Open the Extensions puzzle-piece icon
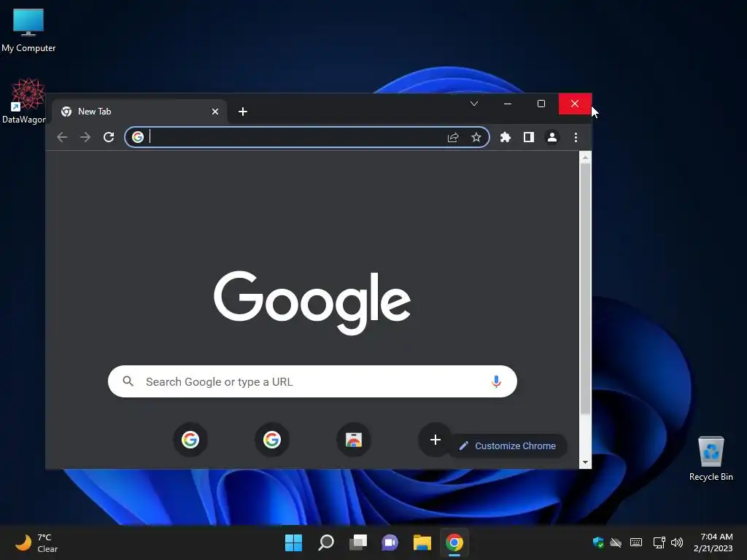The height and width of the screenshot is (560, 747). (506, 138)
